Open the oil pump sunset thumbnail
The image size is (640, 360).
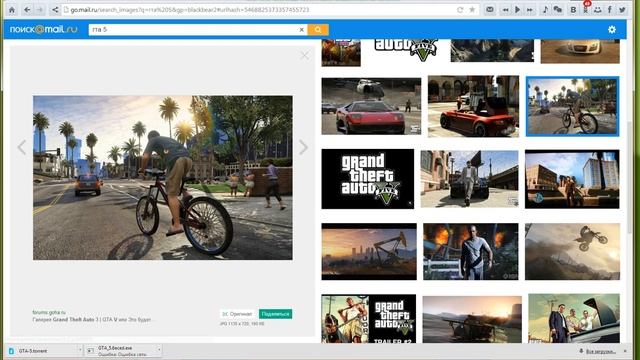[x=369, y=251]
